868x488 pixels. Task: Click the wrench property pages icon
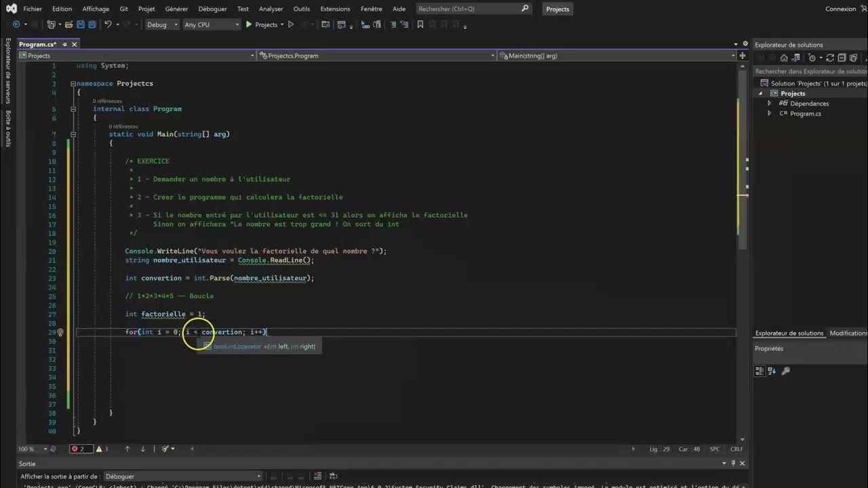786,371
